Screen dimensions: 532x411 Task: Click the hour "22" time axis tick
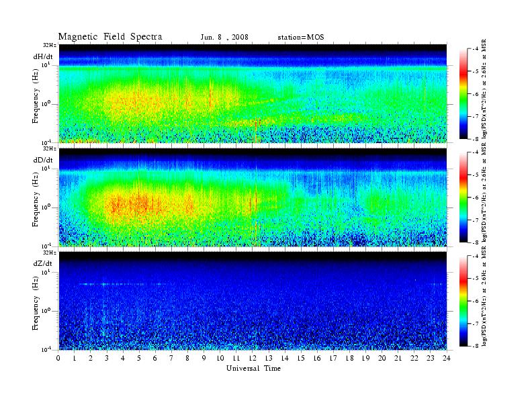[x=414, y=358]
